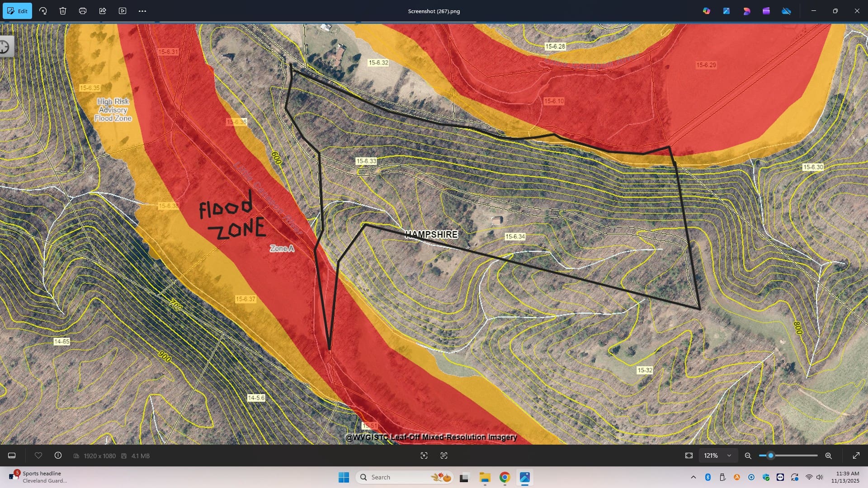This screenshot has height=488, width=868.
Task: Click the scan text icon
Action: click(x=444, y=455)
